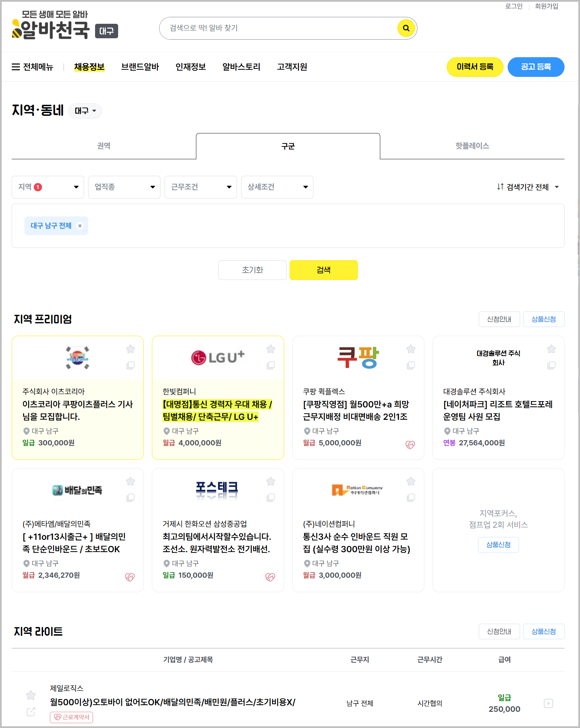Viewport: 580px width, 728px height.
Task: Open the 고객지원 menu
Action: 292,67
